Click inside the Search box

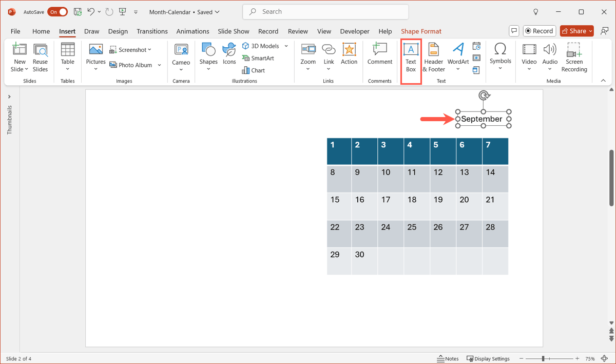coord(325,12)
